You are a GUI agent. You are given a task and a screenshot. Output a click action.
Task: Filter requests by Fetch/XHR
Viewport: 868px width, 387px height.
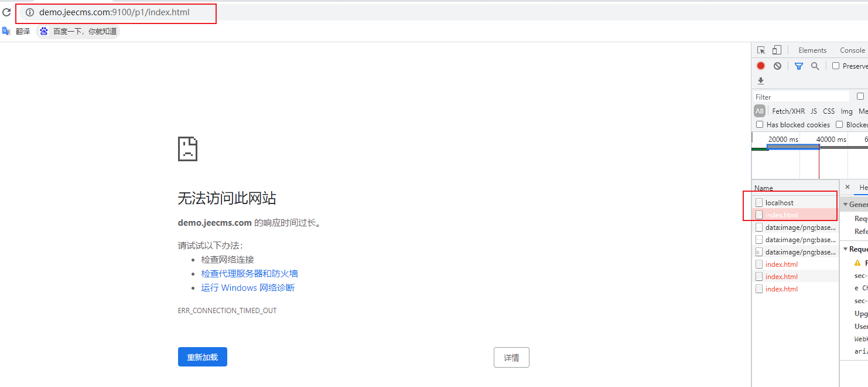788,111
